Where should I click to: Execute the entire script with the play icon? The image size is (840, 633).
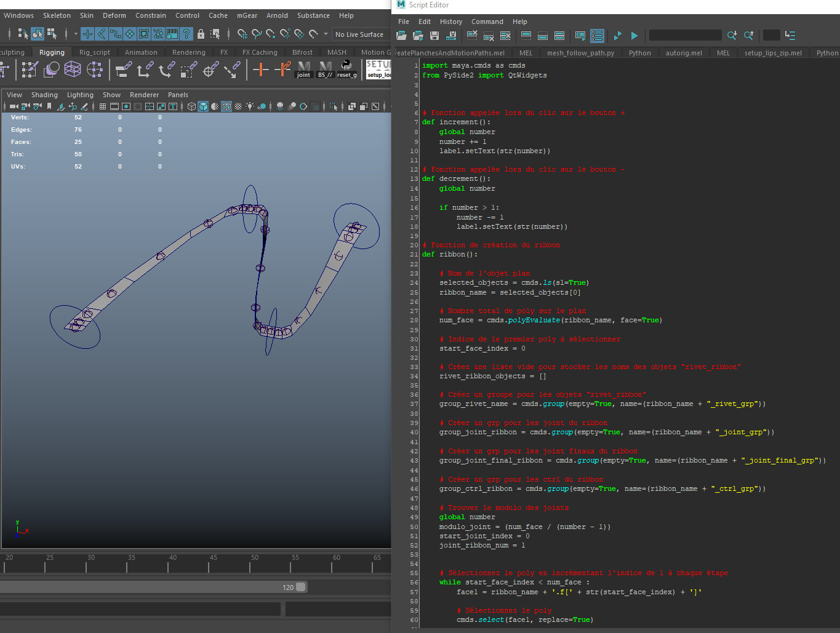click(x=634, y=36)
